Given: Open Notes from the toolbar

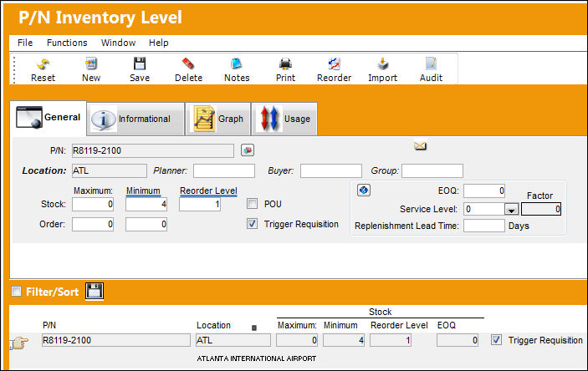Looking at the screenshot, I should pos(236,64).
